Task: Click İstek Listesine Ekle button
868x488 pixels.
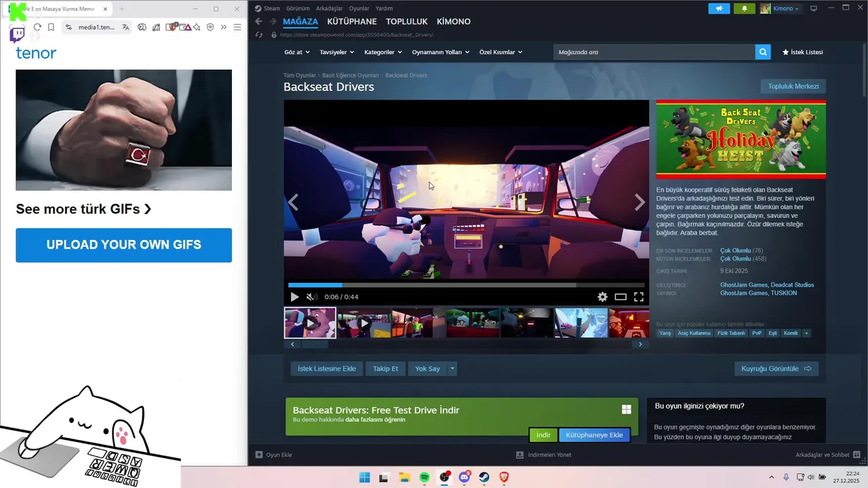Action: (327, 369)
